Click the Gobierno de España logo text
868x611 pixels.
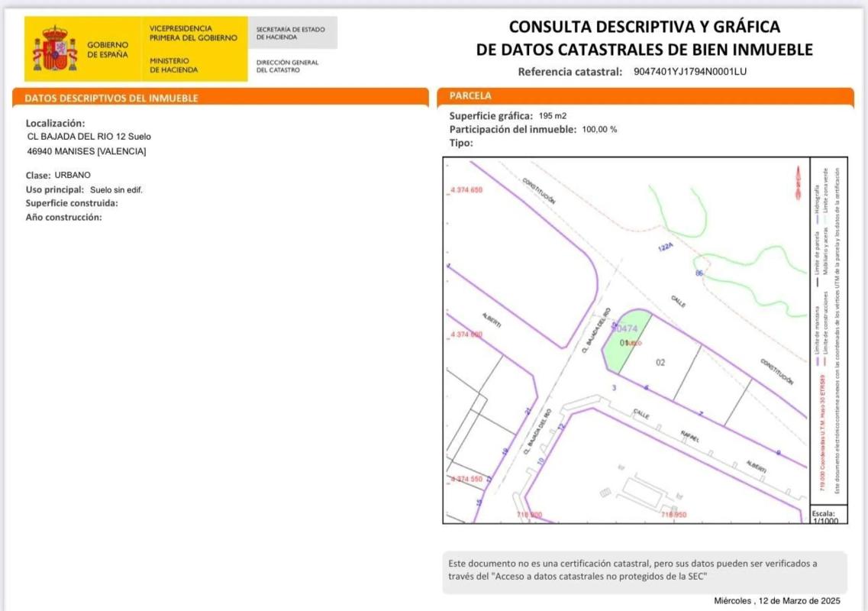pos(108,50)
